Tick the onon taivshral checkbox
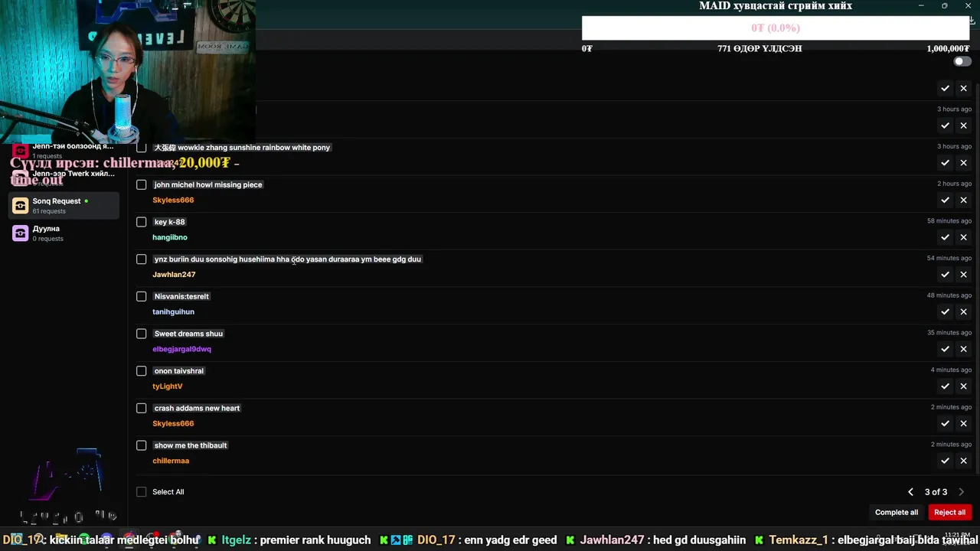Image resolution: width=980 pixels, height=551 pixels. 142,370
